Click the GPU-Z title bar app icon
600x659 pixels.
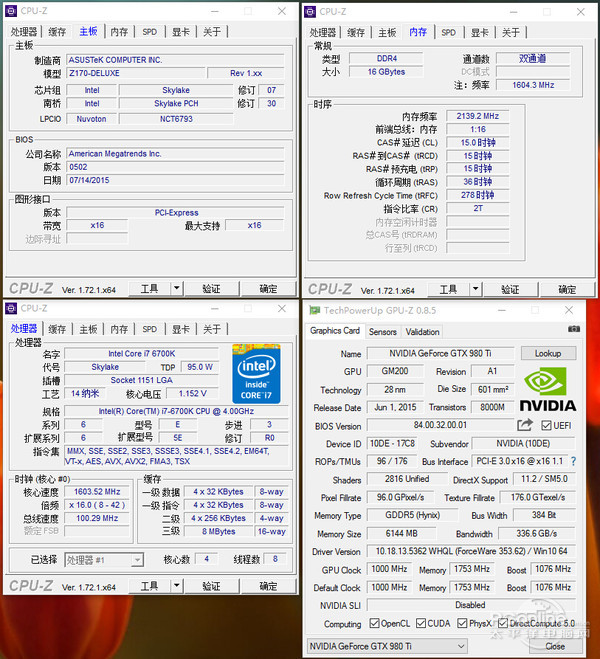[314, 311]
